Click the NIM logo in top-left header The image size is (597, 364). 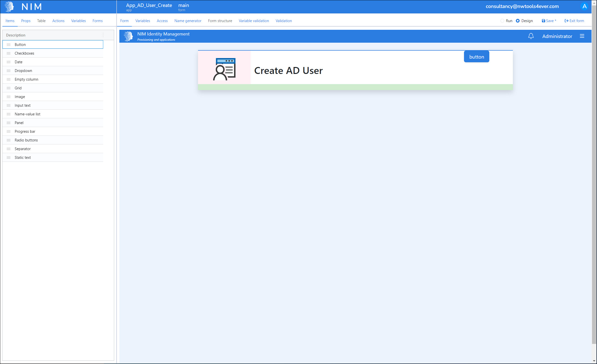(9, 6)
